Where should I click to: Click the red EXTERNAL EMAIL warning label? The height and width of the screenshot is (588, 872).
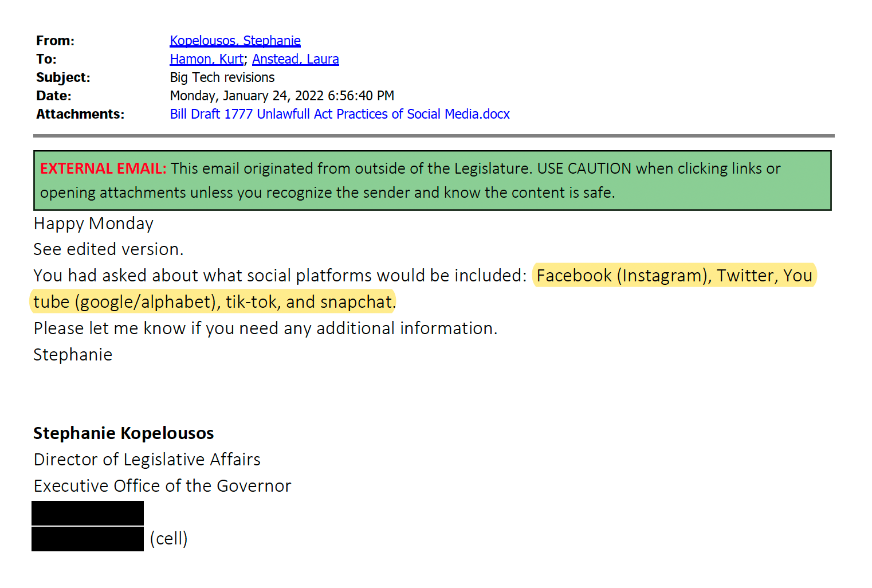(103, 168)
